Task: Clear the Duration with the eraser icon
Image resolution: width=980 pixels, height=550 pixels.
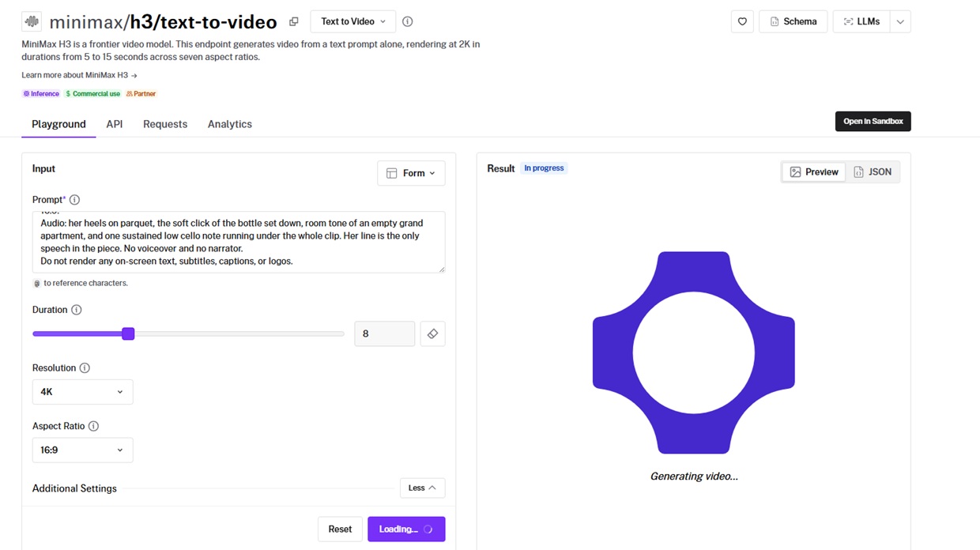Action: pyautogui.click(x=432, y=333)
